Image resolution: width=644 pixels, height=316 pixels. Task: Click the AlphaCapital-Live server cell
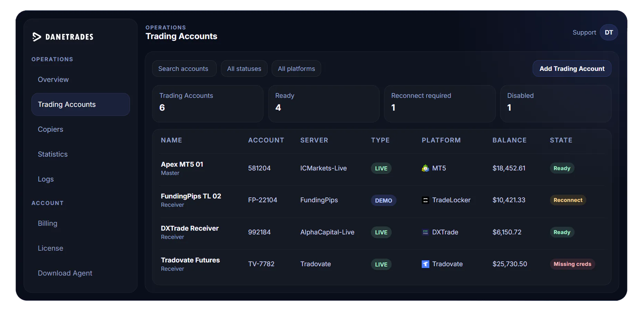[327, 232]
